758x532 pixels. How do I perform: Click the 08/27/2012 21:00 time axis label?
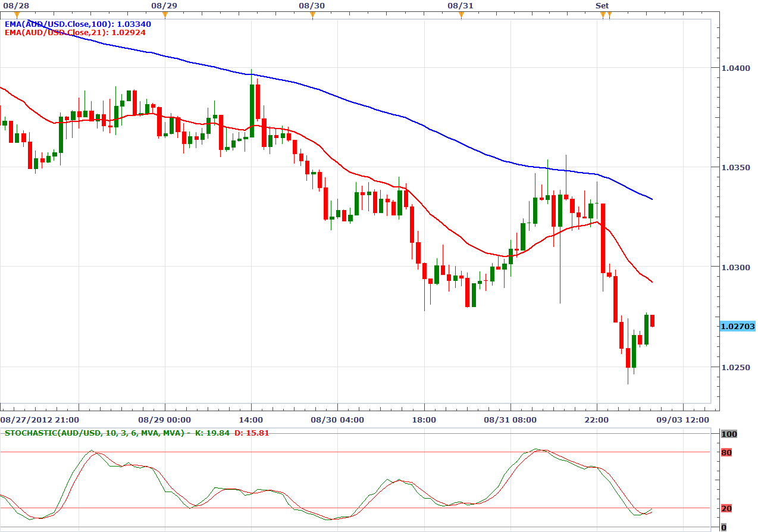coord(39,420)
